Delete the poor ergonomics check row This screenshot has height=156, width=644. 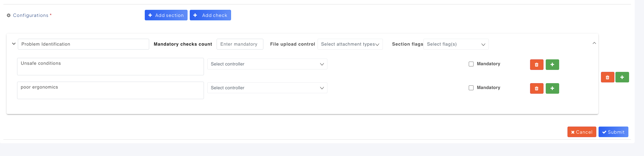[x=536, y=89]
